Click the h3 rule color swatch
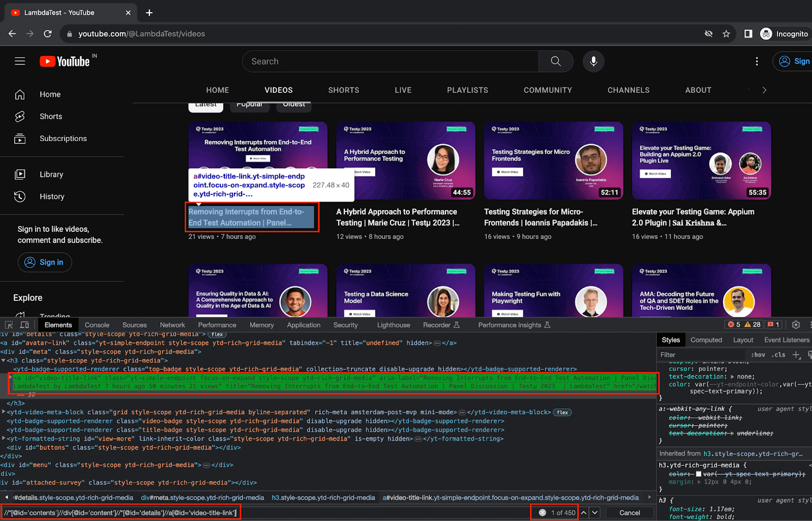The width and height of the screenshot is (812, 521). tap(698, 474)
